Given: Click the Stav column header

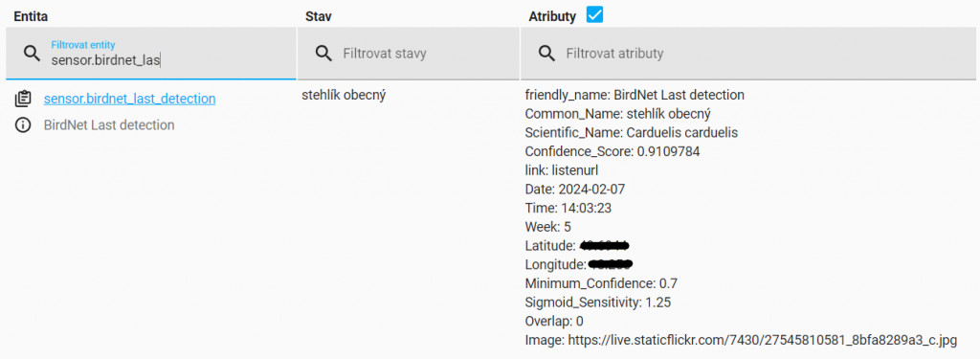Looking at the screenshot, I should [x=318, y=17].
